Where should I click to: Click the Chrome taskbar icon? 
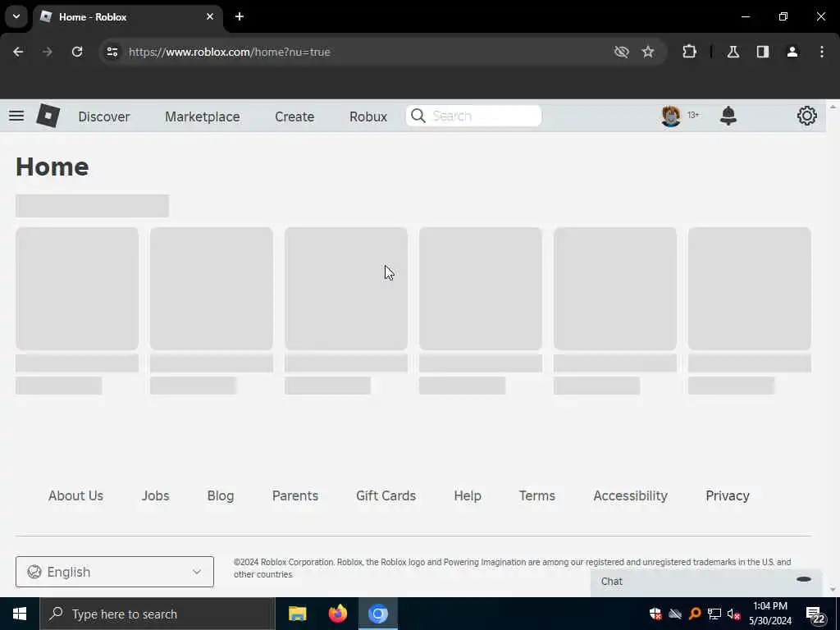point(377,614)
